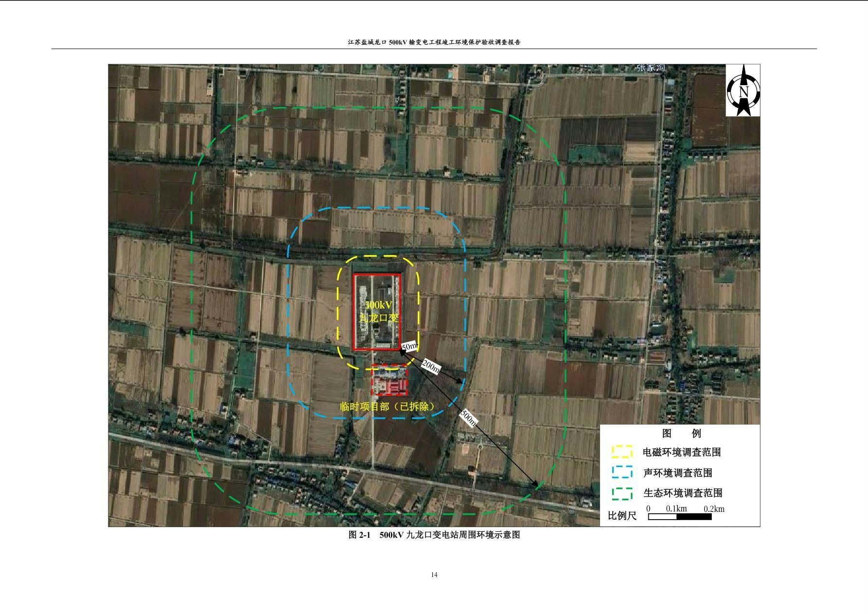This screenshot has height=614, width=868.
Task: Click the 500kV 九龙口变 substation label
Action: [379, 311]
